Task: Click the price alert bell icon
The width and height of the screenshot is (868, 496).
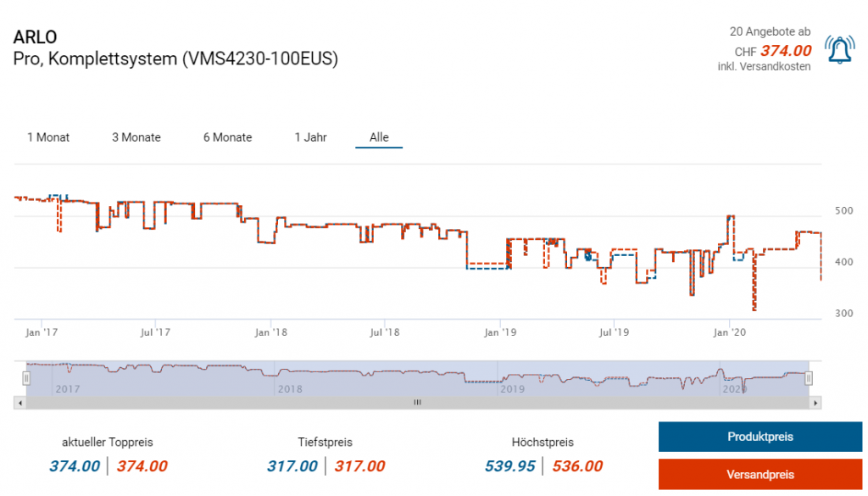Action: (839, 52)
